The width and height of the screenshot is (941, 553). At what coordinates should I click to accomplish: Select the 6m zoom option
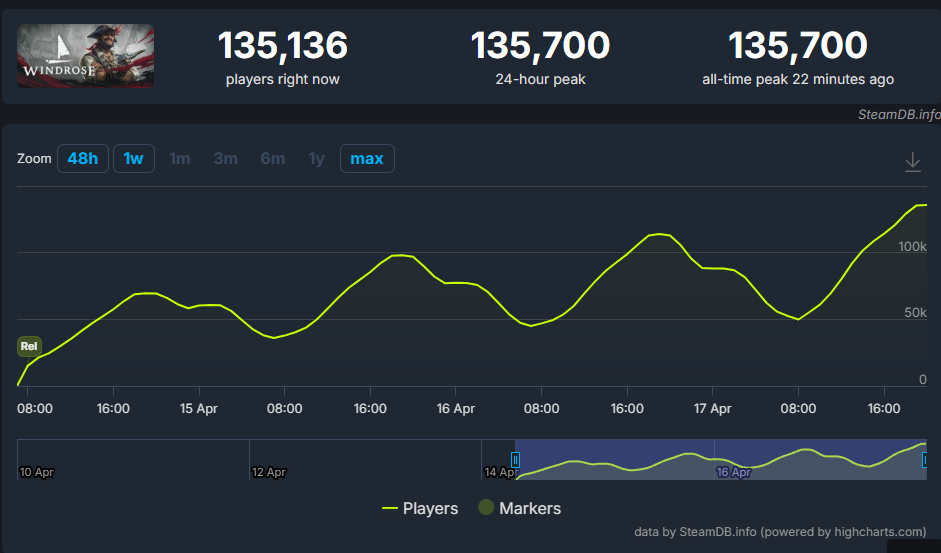[272, 159]
